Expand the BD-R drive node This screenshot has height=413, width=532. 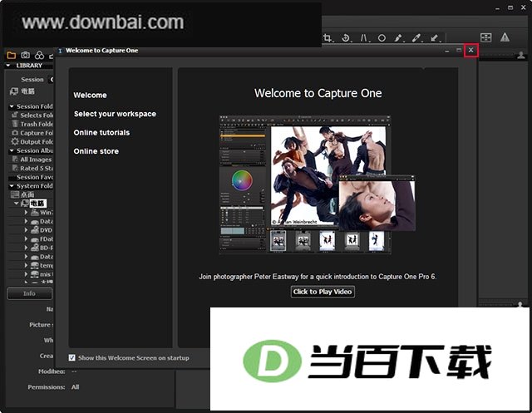point(26,248)
